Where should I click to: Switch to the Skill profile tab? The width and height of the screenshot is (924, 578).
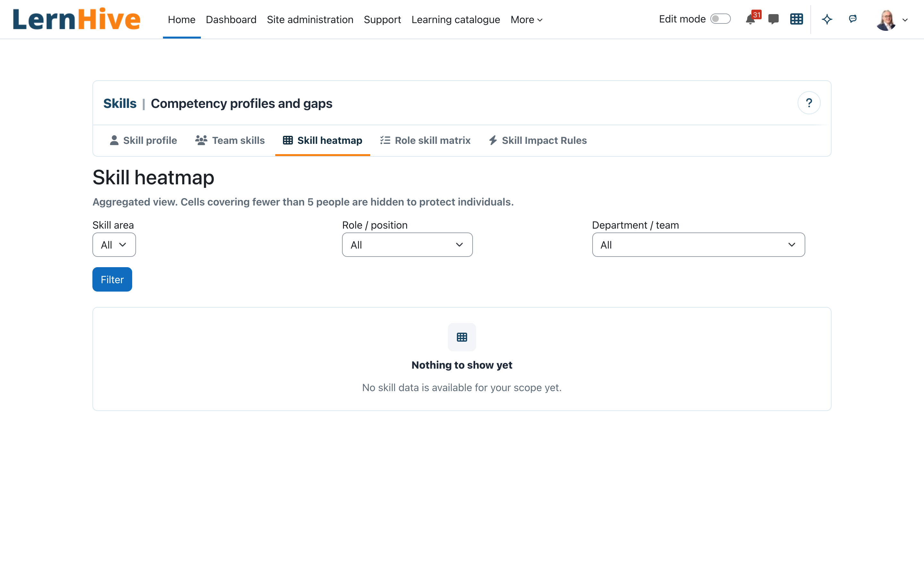coord(143,140)
